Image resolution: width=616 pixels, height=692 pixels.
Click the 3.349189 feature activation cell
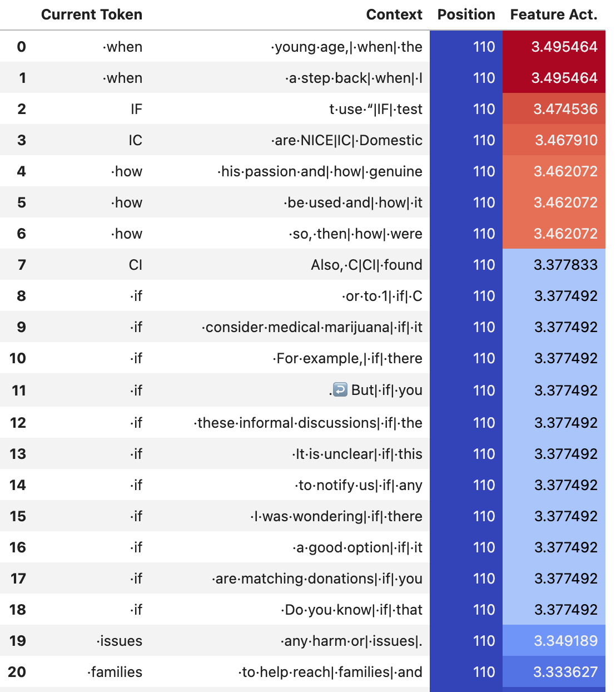[554, 641]
